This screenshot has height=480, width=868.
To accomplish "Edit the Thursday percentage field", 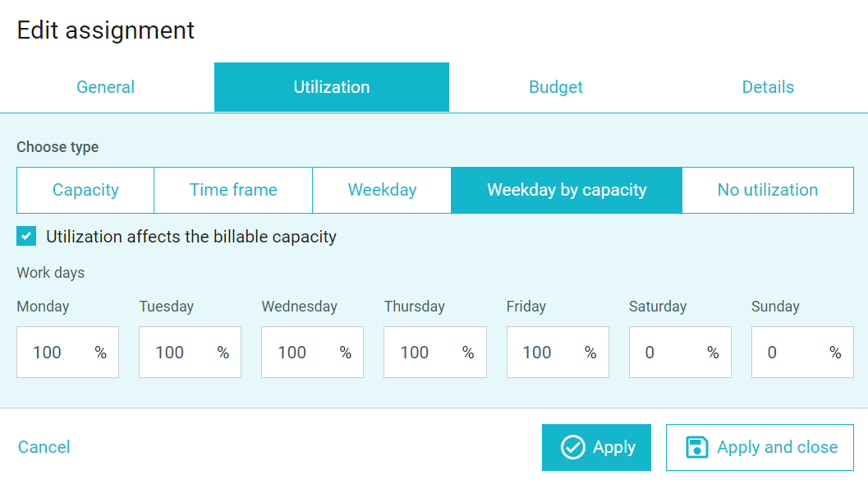I will click(x=435, y=353).
